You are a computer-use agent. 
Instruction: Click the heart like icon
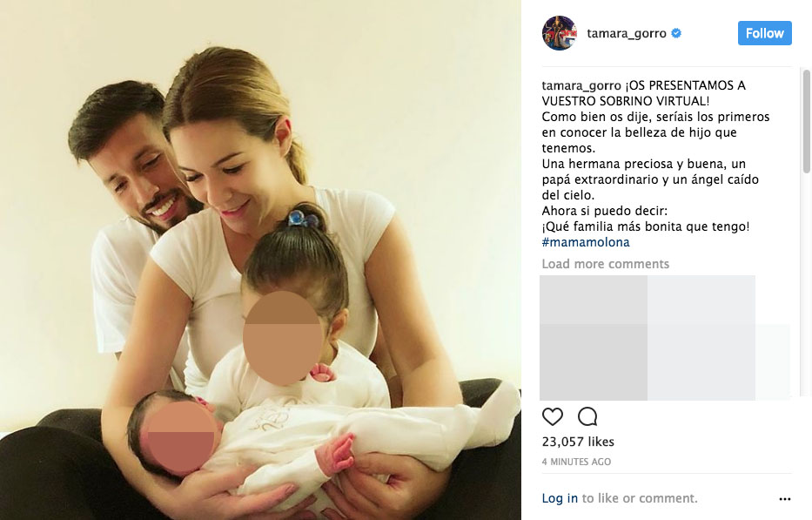(552, 416)
